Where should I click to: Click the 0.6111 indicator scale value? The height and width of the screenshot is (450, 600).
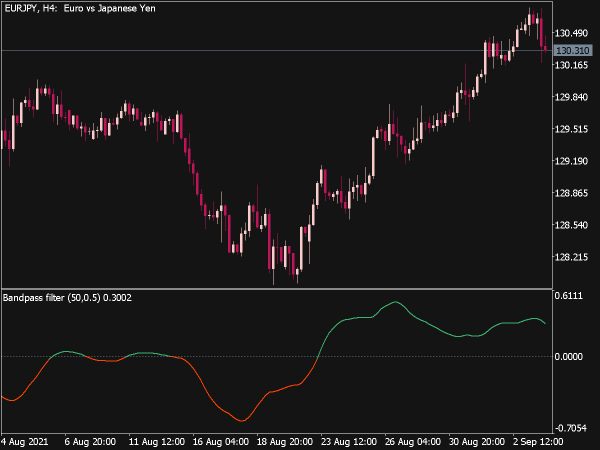569,296
